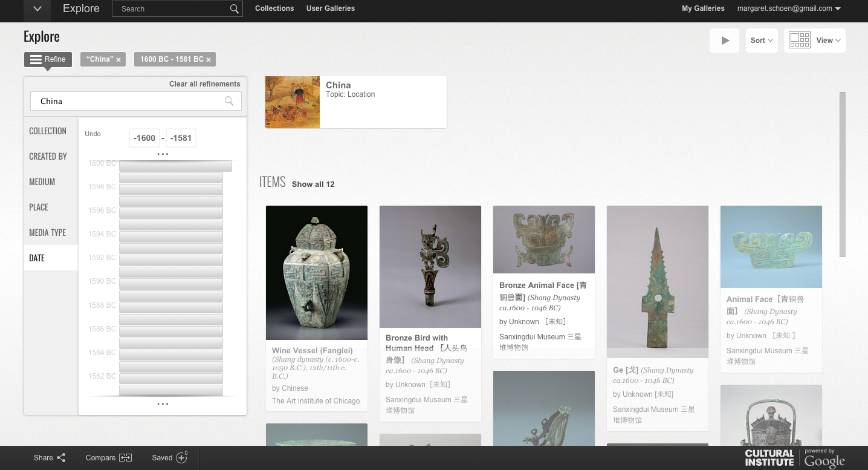
Task: Click the Share button in bottom bar
Action: pos(50,458)
